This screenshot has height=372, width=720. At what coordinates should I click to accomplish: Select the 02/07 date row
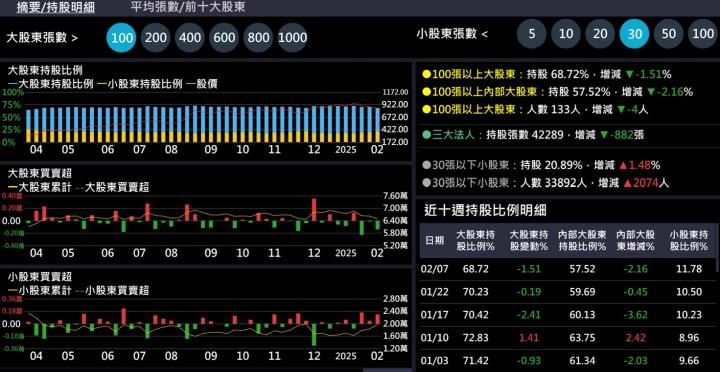click(568, 269)
